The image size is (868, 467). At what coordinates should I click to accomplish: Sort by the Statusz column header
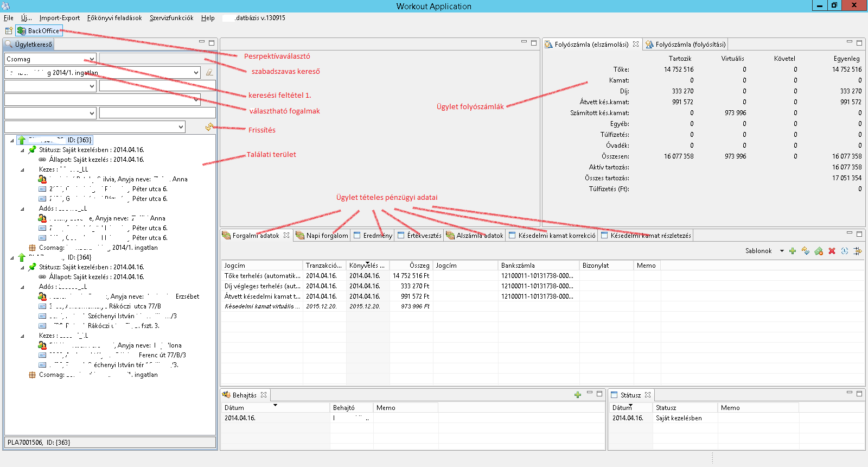pyautogui.click(x=685, y=408)
